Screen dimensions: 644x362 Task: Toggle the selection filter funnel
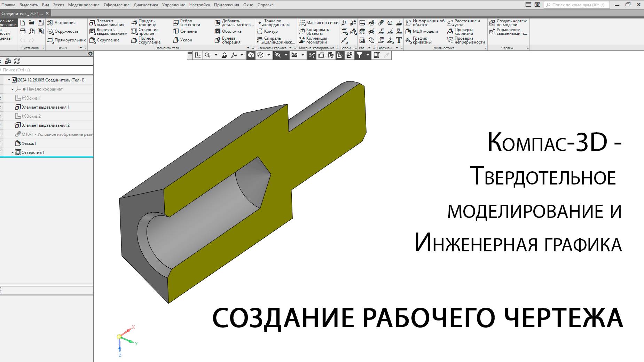point(360,55)
